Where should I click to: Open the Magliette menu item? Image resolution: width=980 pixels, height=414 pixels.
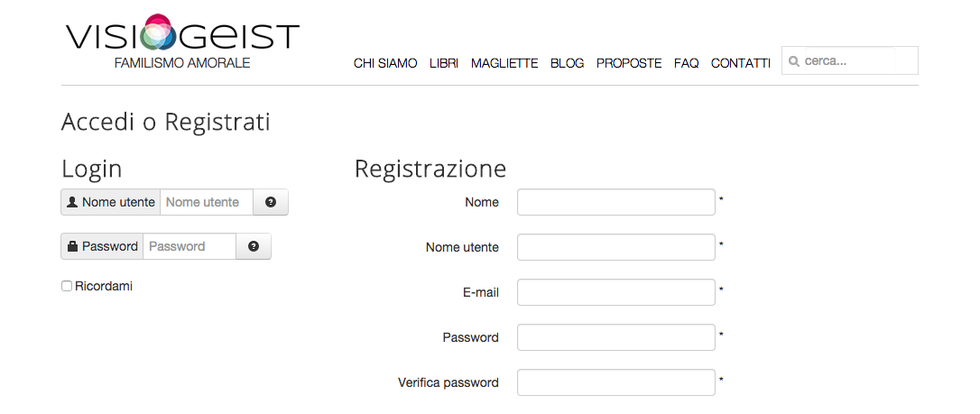point(504,63)
